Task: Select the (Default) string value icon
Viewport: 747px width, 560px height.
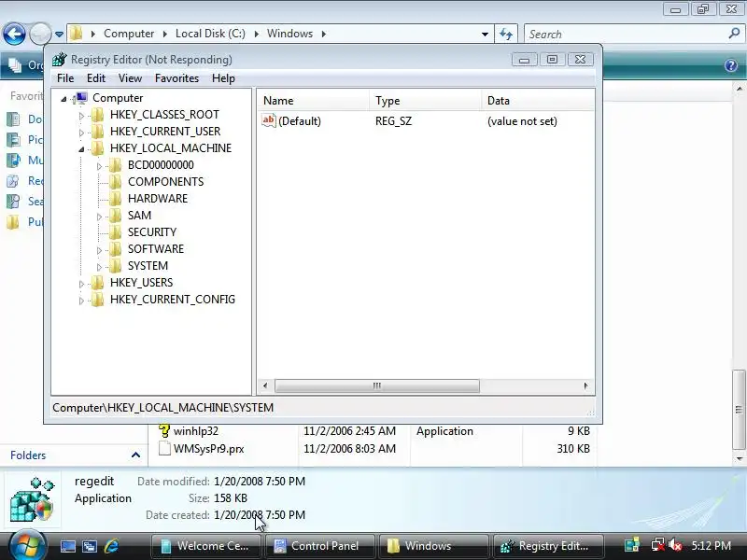Action: (269, 120)
